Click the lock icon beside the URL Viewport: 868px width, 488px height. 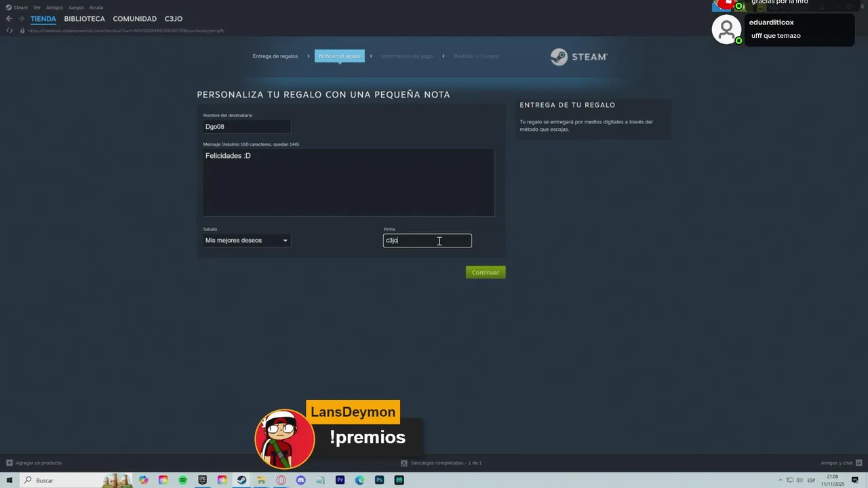tap(22, 30)
